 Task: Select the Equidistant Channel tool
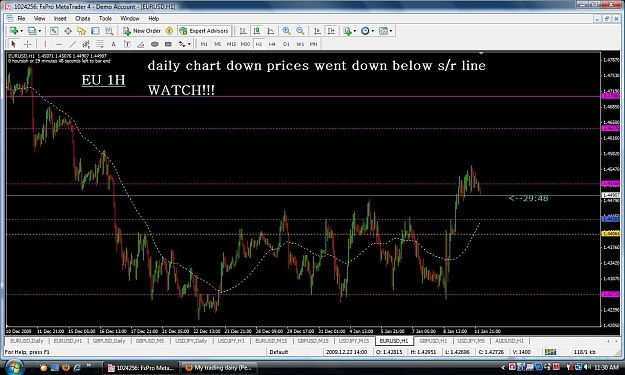[86, 44]
